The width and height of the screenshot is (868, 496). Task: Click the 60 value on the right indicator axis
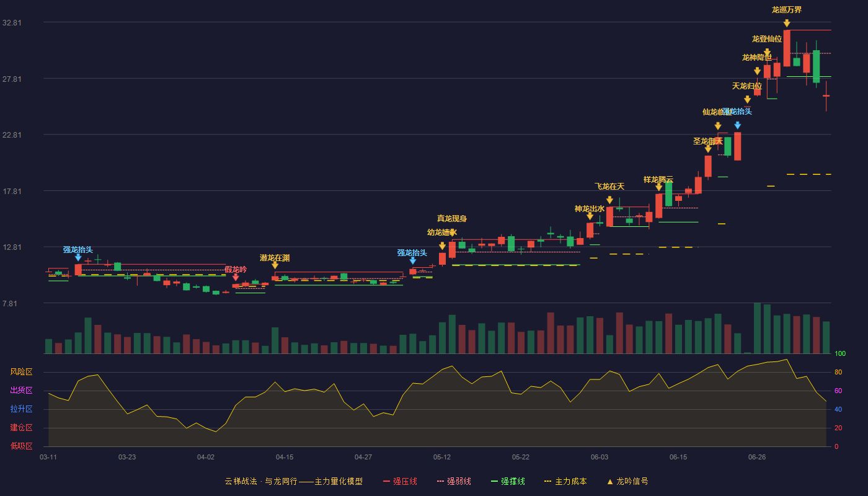pos(838,391)
